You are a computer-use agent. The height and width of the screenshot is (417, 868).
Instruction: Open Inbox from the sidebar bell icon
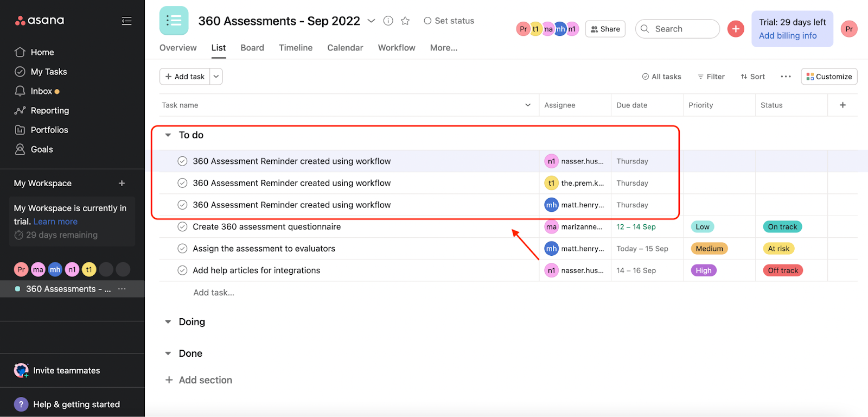pos(21,91)
